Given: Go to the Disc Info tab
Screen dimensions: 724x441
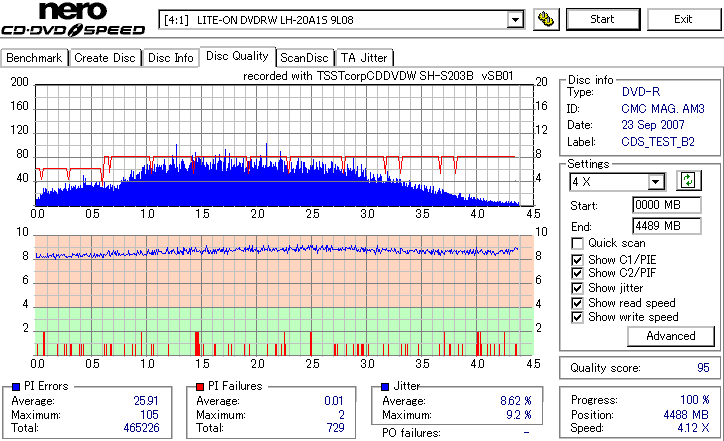Looking at the screenshot, I should (x=171, y=58).
